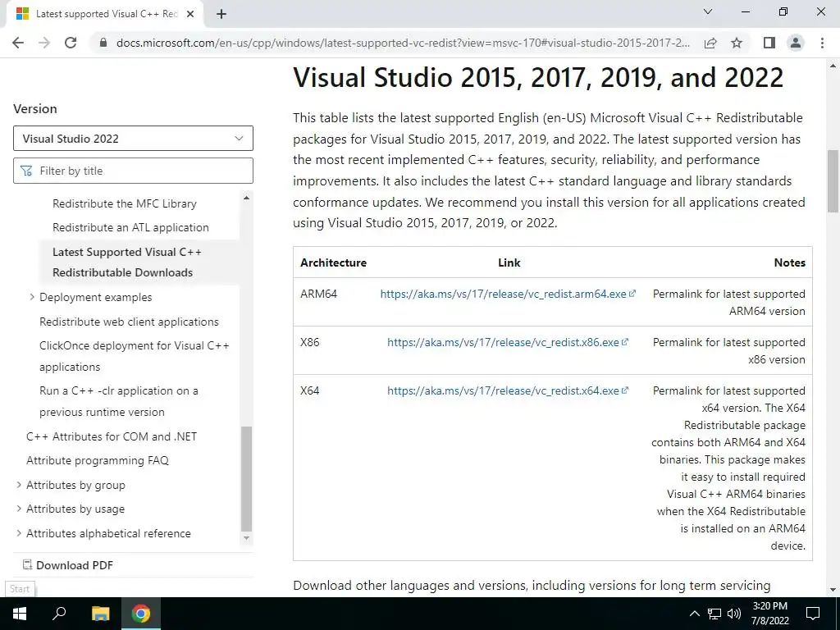Open the clock showing 3:20 PM
Screen dimensions: 840x630
click(x=769, y=614)
